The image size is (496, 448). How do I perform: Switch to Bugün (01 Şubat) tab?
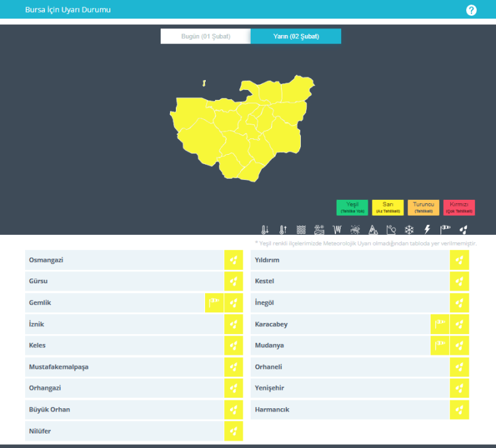(206, 36)
